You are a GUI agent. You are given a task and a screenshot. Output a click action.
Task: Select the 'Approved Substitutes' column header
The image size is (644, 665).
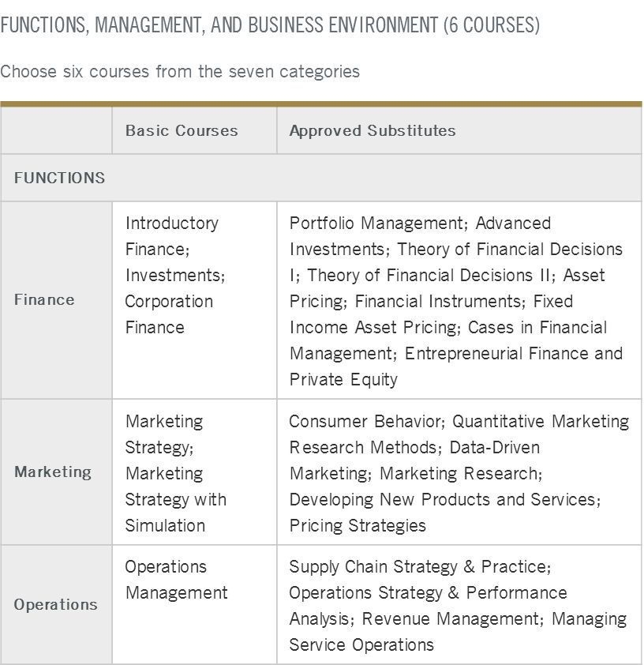pyautogui.click(x=373, y=130)
